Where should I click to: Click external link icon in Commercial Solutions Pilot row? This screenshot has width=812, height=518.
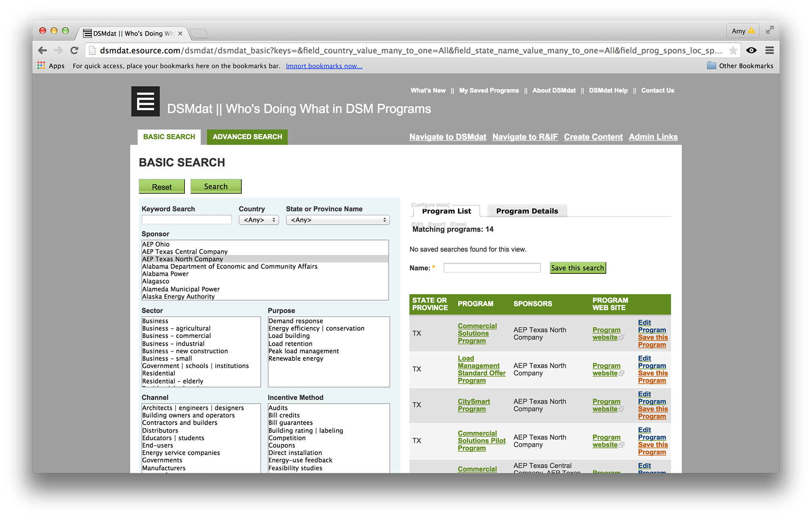click(621, 445)
